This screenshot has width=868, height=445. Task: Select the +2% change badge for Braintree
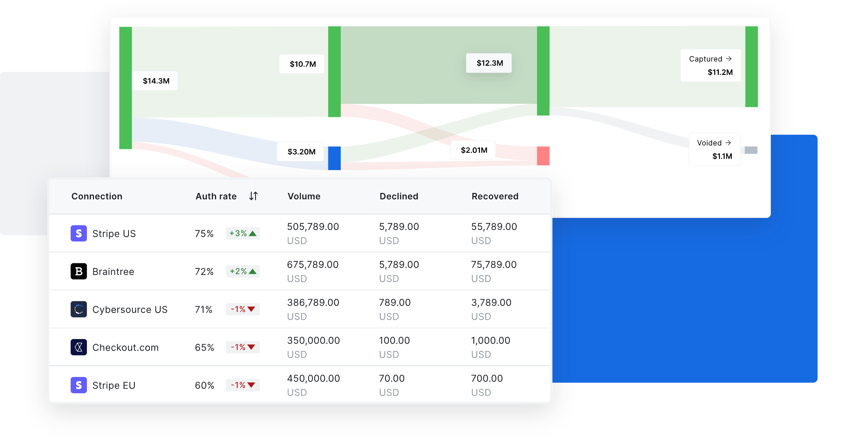click(243, 271)
